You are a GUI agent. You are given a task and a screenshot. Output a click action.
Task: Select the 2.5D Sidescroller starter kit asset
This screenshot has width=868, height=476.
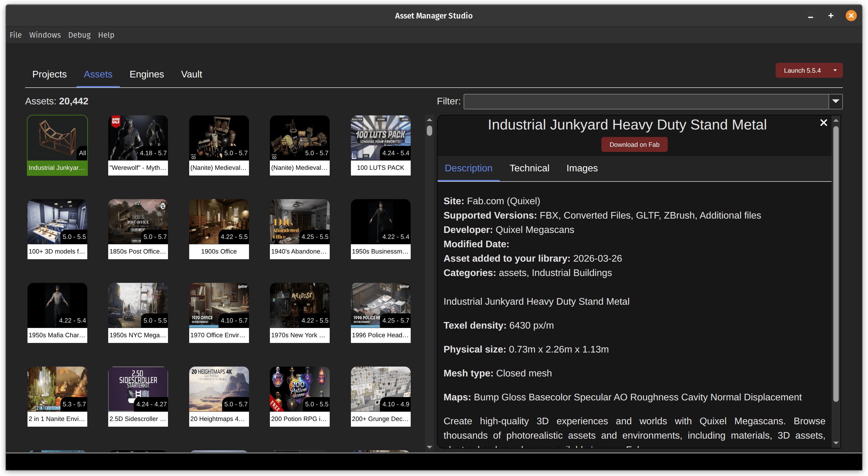(138, 396)
